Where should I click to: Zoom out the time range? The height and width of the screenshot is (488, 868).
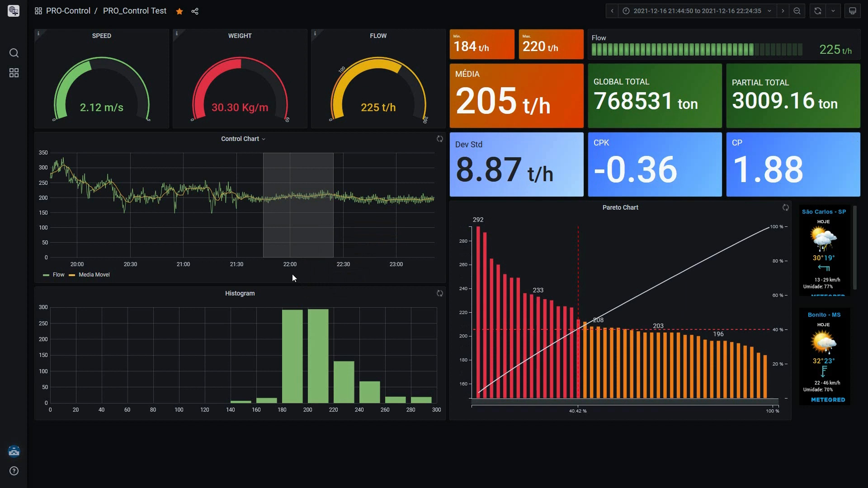coord(797,11)
